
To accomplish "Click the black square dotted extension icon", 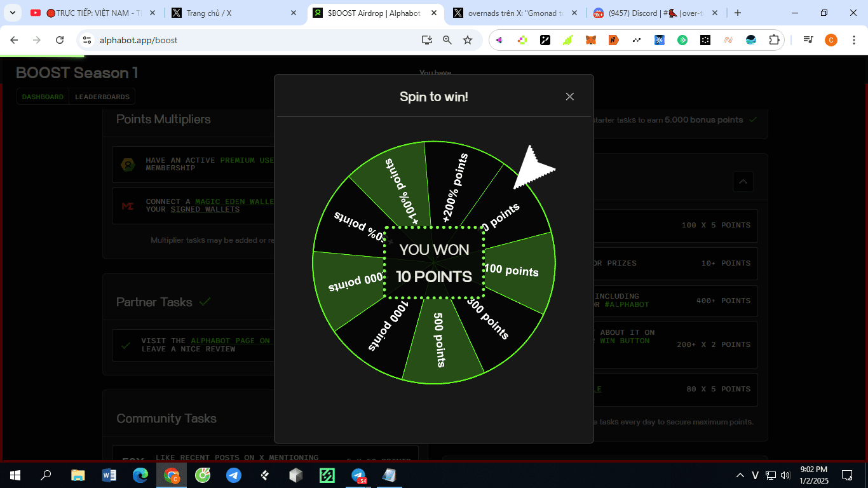I will [705, 40].
